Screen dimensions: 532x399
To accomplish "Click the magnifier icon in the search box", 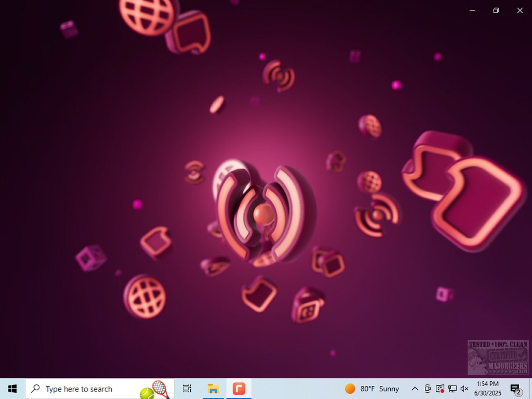I will click(x=35, y=389).
